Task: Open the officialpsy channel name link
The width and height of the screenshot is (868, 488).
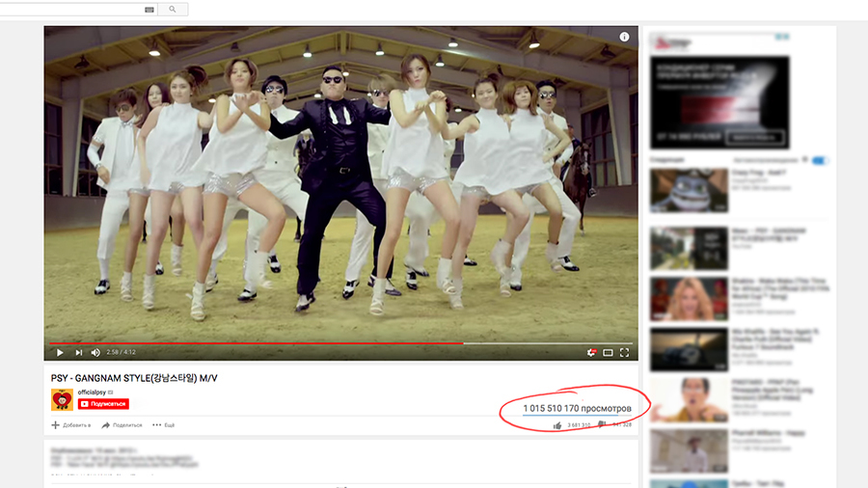Action: click(x=92, y=393)
